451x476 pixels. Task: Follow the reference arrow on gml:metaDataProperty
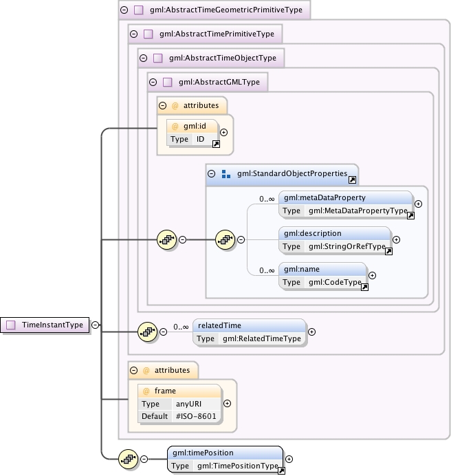tap(410, 216)
